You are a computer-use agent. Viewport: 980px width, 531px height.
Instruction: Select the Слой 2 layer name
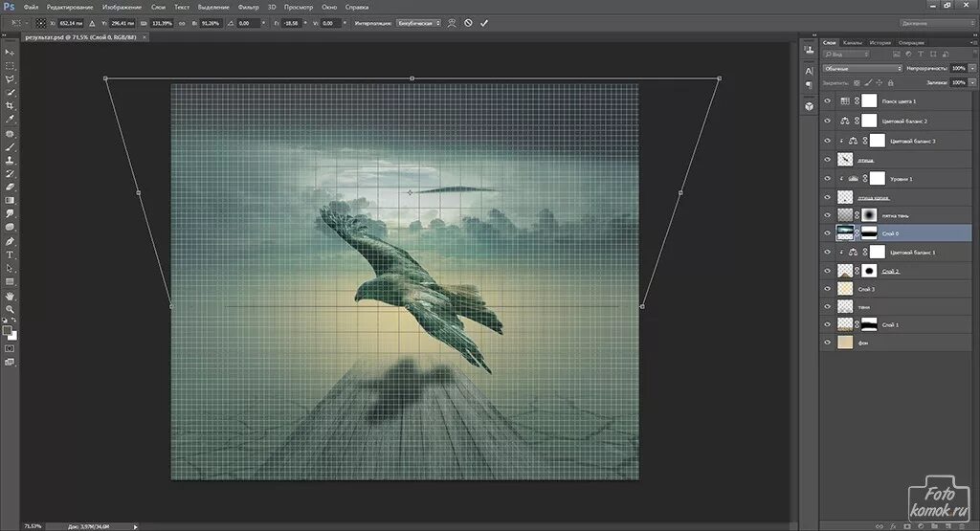click(891, 271)
